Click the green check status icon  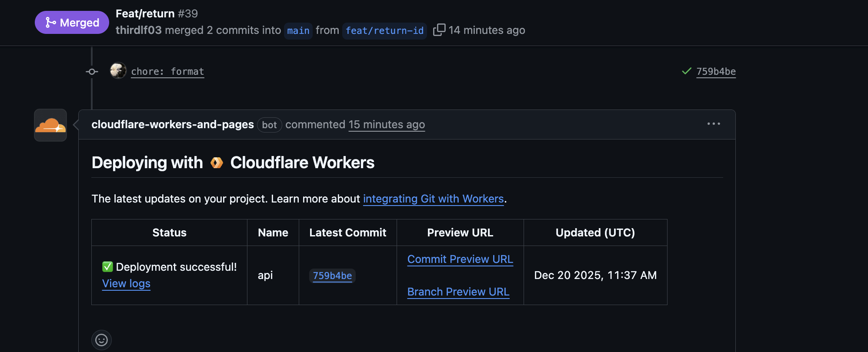687,71
